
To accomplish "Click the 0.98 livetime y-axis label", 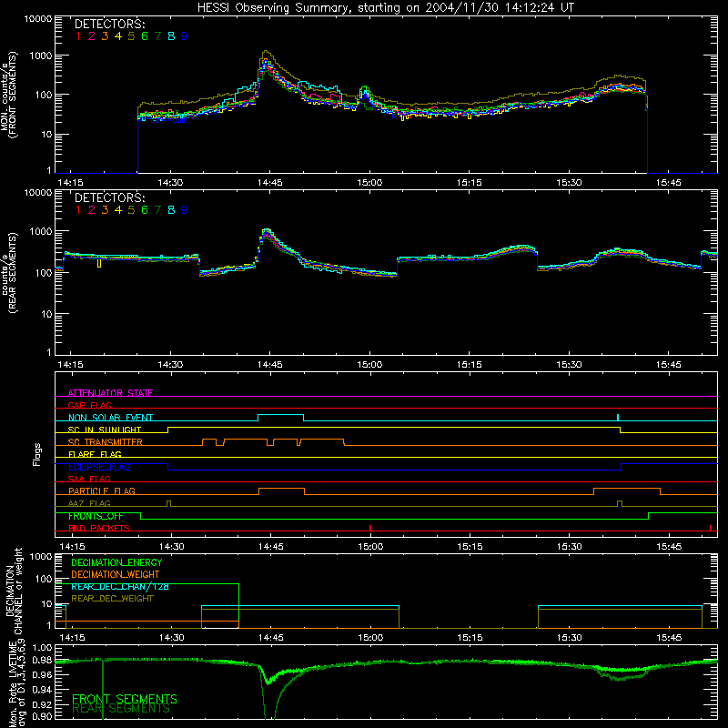I will [x=42, y=660].
